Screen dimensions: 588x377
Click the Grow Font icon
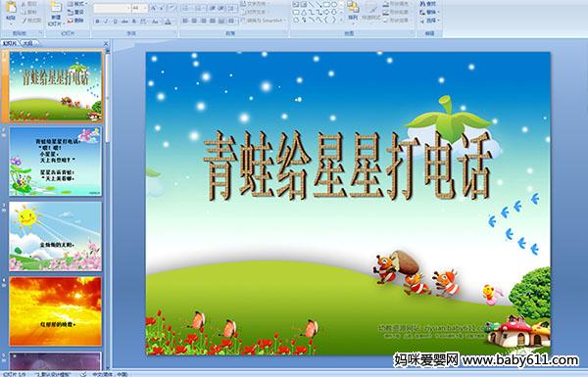[x=154, y=8]
